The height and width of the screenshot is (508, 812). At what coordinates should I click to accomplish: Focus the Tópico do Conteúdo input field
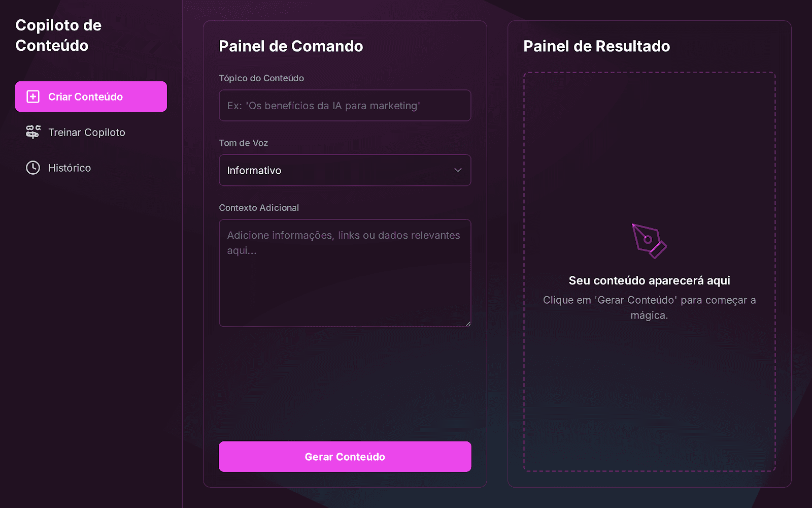(x=345, y=106)
